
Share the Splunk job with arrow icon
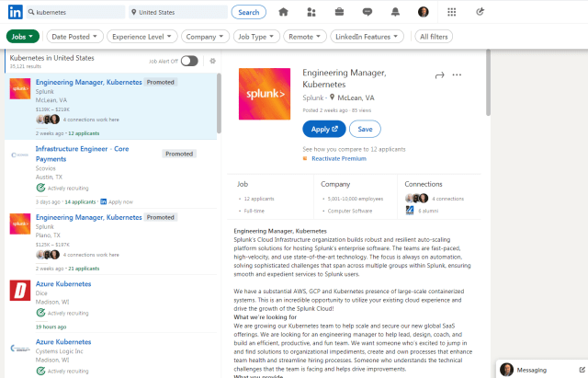coord(439,75)
